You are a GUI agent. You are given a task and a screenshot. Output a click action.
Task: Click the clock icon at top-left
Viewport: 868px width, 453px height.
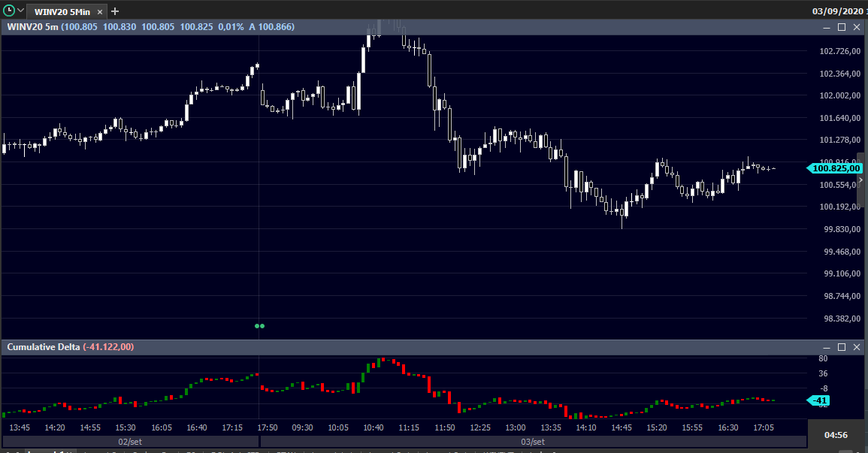[9, 11]
